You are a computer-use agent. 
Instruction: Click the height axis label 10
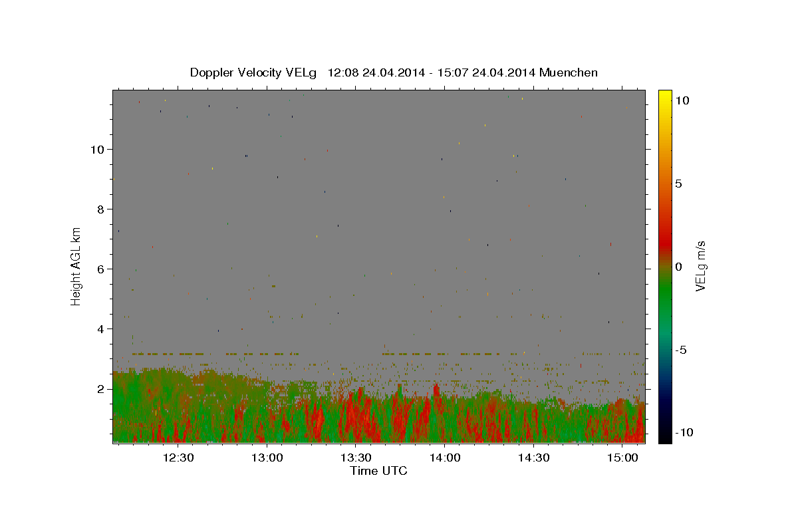98,149
